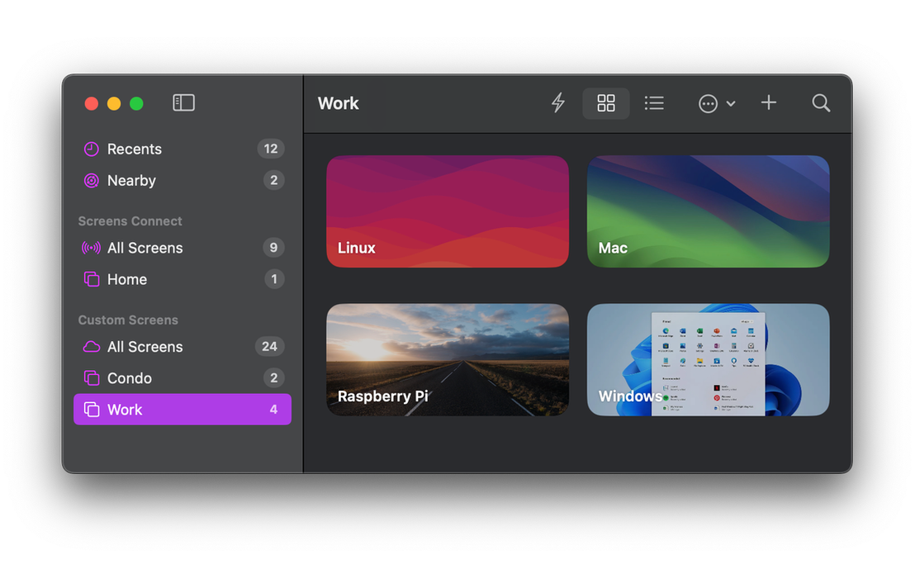Close the window with red button

pos(92,104)
